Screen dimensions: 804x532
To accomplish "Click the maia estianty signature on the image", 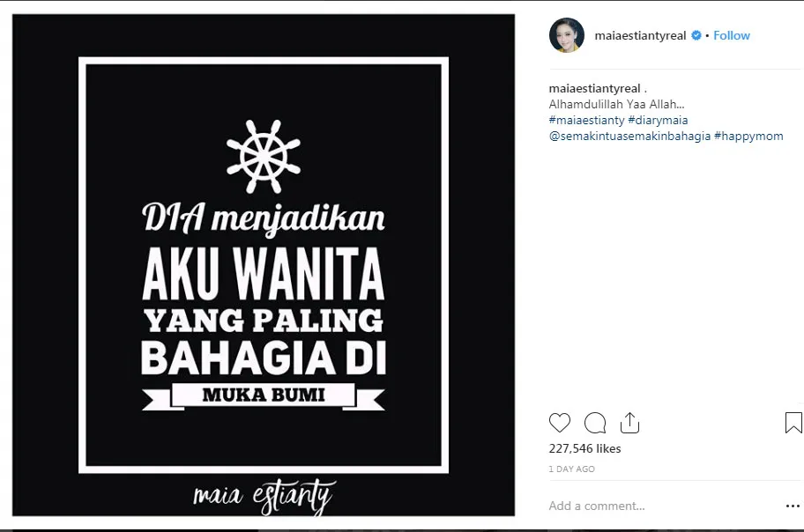I will tap(264, 496).
